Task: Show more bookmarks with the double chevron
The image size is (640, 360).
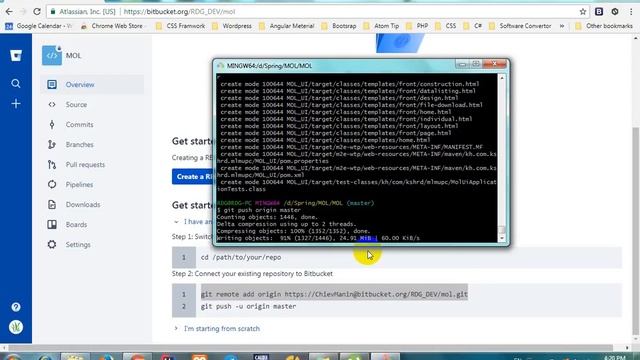Action: point(562,26)
